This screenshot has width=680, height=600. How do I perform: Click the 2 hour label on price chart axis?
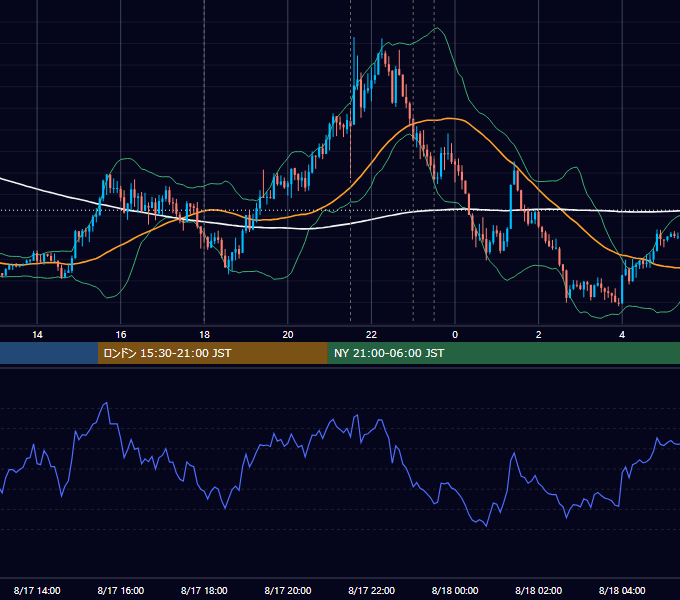click(538, 335)
